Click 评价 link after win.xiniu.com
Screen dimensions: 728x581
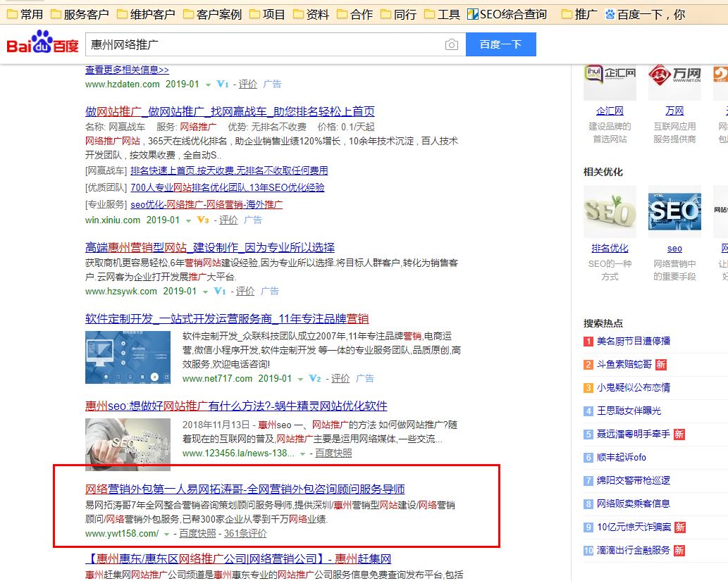[x=228, y=220]
